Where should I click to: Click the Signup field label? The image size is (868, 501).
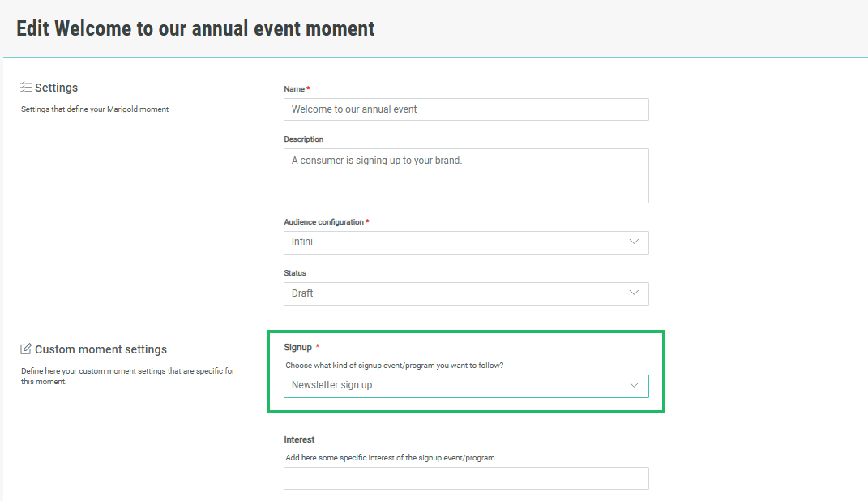tap(297, 347)
